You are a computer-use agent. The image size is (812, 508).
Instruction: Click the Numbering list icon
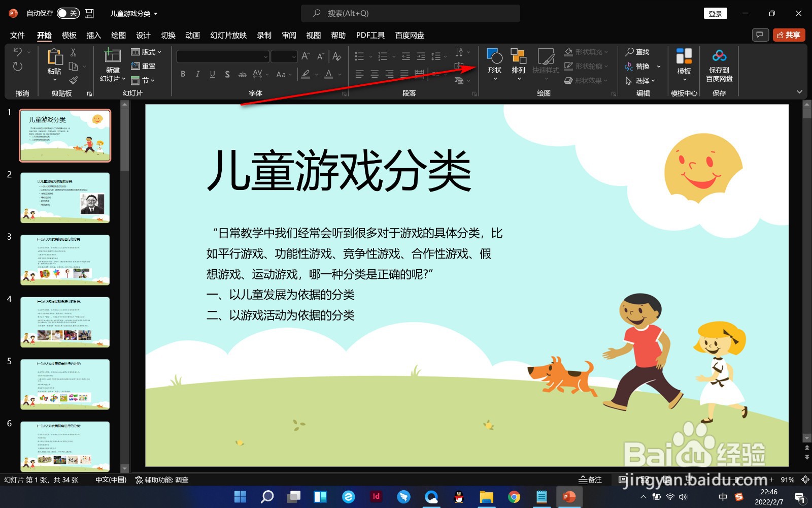point(383,56)
